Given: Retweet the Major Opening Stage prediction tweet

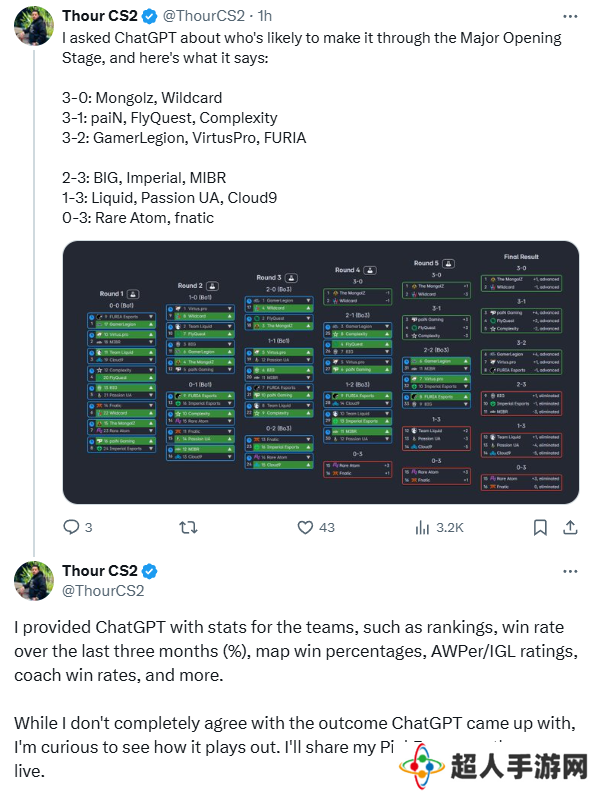Looking at the screenshot, I should 188,527.
